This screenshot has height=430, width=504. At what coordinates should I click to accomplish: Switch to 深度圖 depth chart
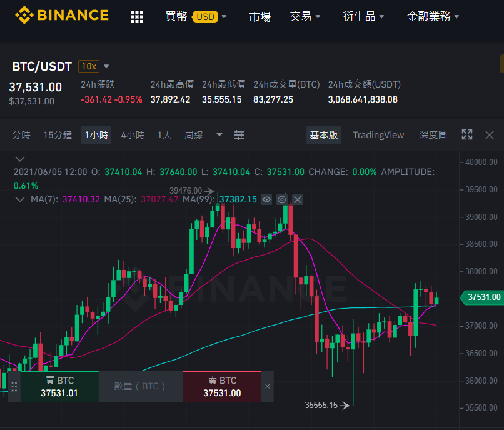tap(433, 134)
